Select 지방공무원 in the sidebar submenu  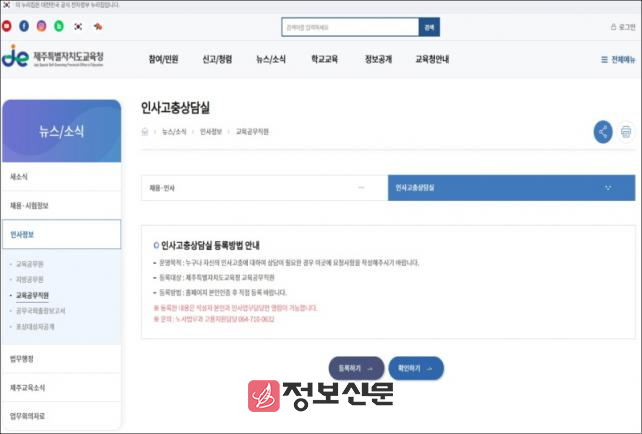[x=28, y=280]
